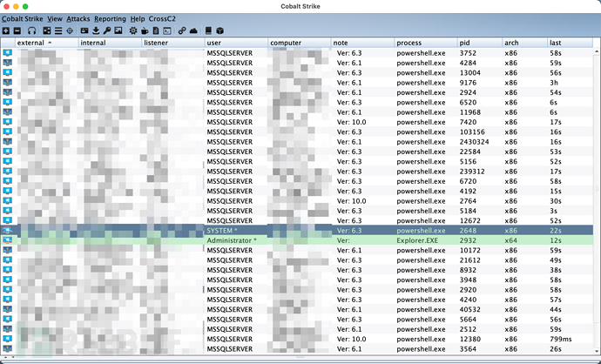
Task: Click the chain link Host File icon
Action: coord(182,30)
